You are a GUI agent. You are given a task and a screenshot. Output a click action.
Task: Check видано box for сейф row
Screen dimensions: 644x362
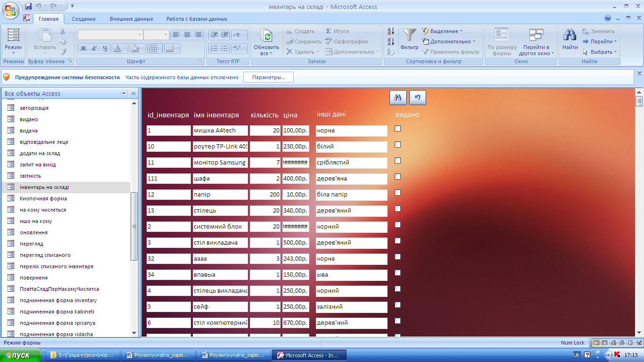tap(398, 304)
